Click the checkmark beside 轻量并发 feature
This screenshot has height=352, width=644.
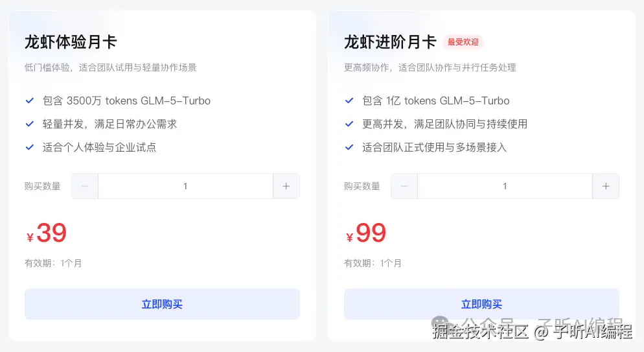(x=29, y=124)
